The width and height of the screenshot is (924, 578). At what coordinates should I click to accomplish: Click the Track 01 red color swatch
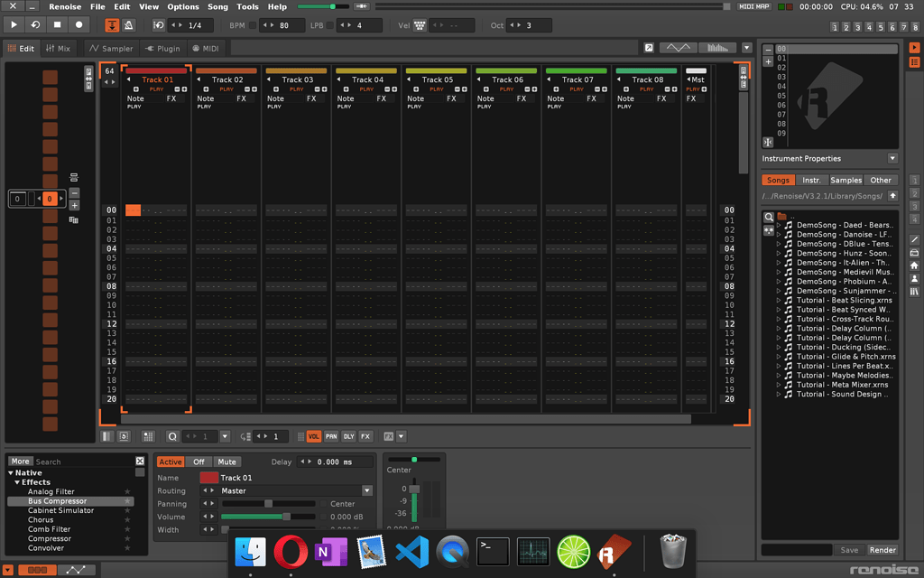pos(208,478)
